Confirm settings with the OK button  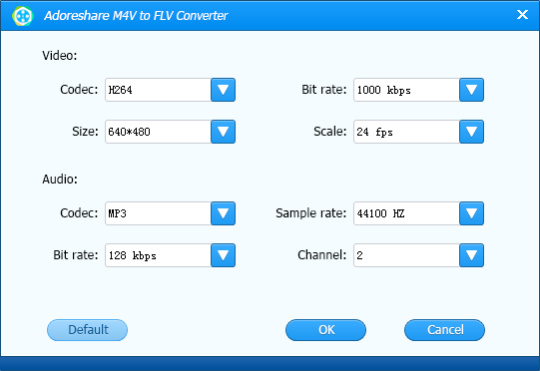[x=326, y=330]
